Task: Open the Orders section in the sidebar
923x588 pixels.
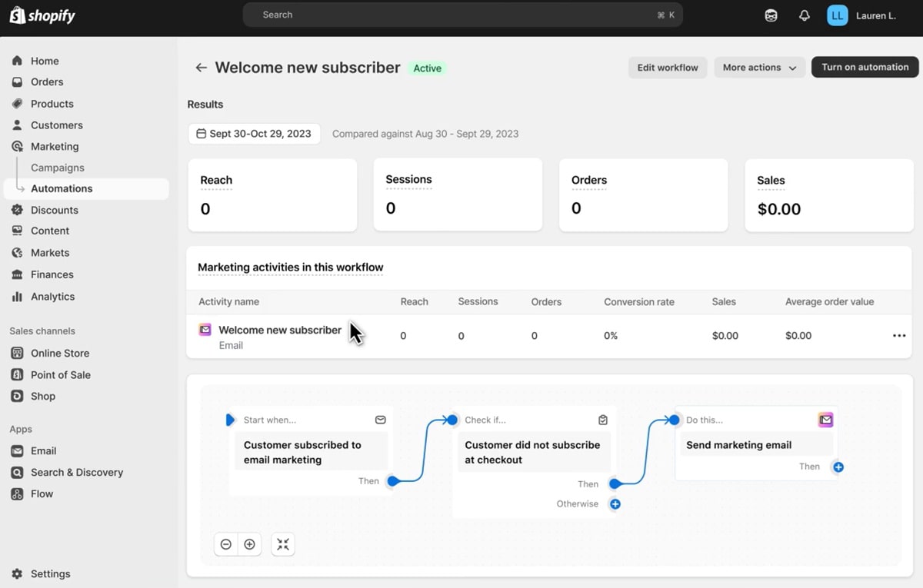Action: click(48, 81)
